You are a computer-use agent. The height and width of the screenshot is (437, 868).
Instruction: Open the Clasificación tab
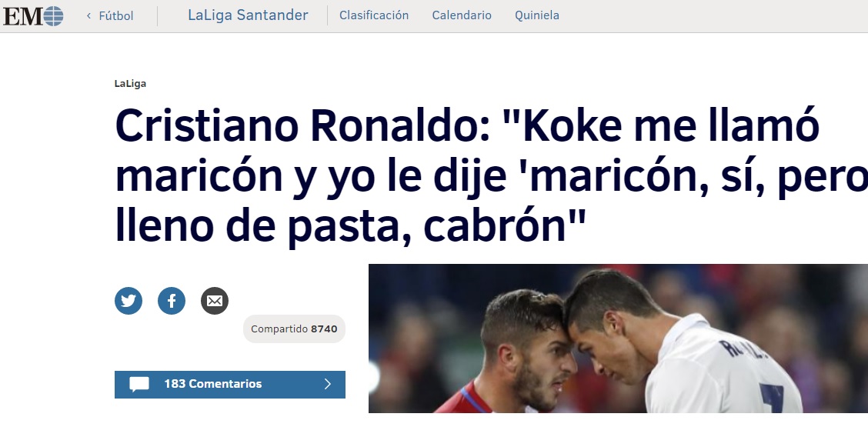[x=374, y=15]
